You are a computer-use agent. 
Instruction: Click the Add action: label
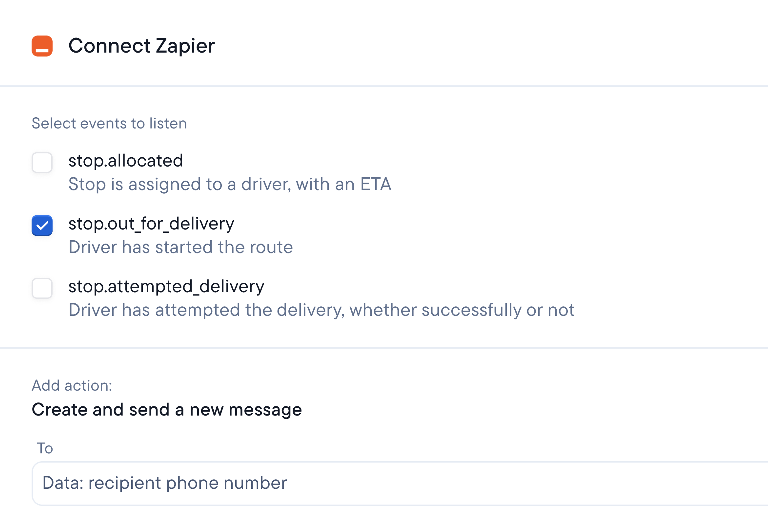(x=72, y=385)
